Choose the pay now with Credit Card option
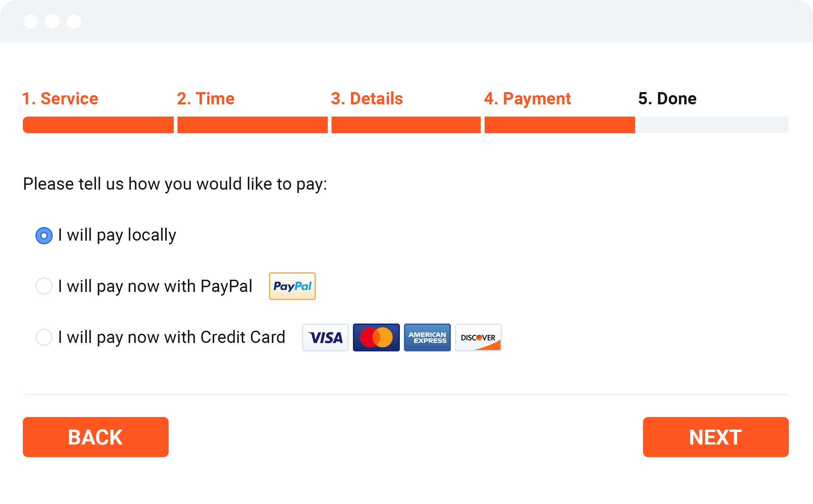This screenshot has width=813, height=504. click(44, 337)
